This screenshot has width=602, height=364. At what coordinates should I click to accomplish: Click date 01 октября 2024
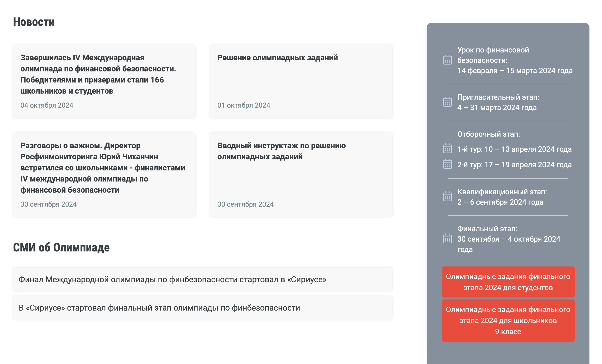pyautogui.click(x=244, y=105)
